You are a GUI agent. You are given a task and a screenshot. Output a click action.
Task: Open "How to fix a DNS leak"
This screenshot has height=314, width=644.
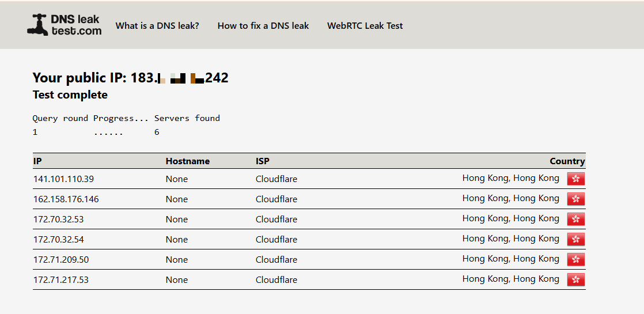click(263, 26)
